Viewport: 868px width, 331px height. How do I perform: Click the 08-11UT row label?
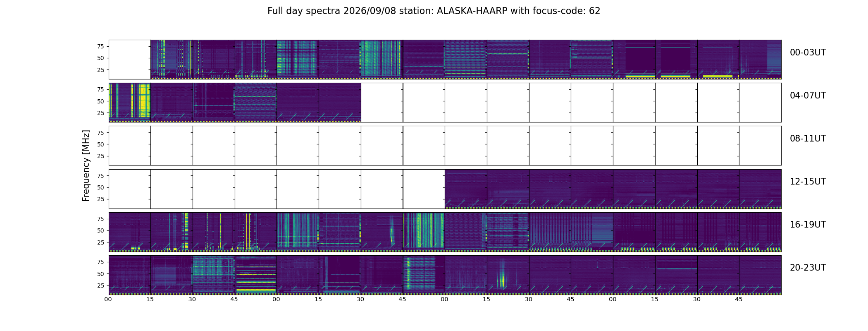click(x=808, y=139)
